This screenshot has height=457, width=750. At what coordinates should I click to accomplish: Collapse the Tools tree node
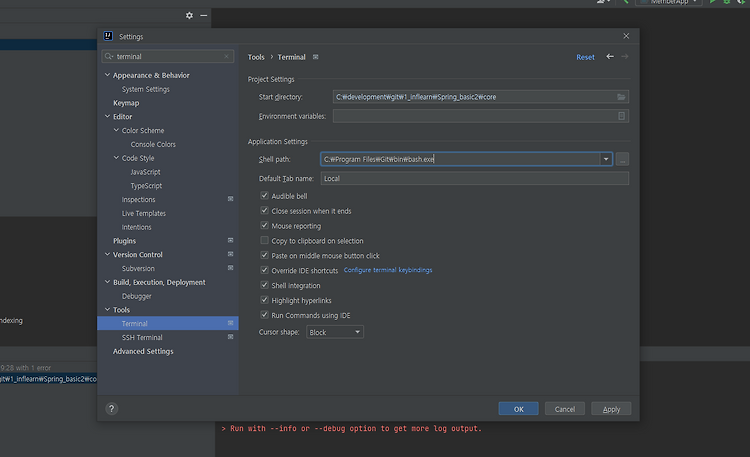107,310
